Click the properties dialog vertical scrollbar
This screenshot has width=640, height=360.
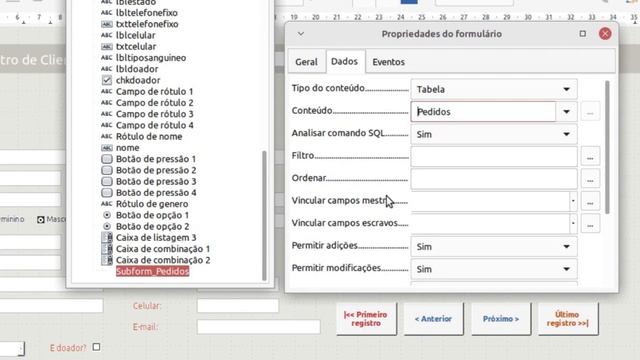point(607,147)
